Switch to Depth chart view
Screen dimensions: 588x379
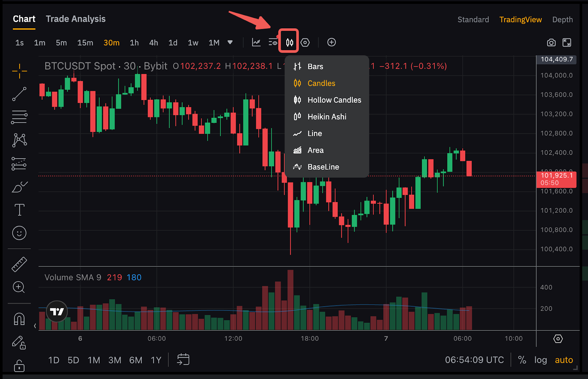click(562, 20)
